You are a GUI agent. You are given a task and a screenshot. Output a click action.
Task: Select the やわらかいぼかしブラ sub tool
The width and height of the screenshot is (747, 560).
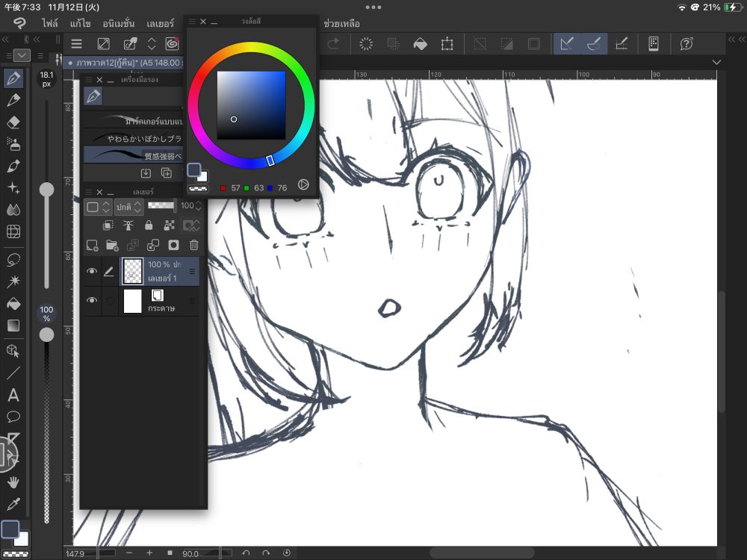tap(133, 138)
